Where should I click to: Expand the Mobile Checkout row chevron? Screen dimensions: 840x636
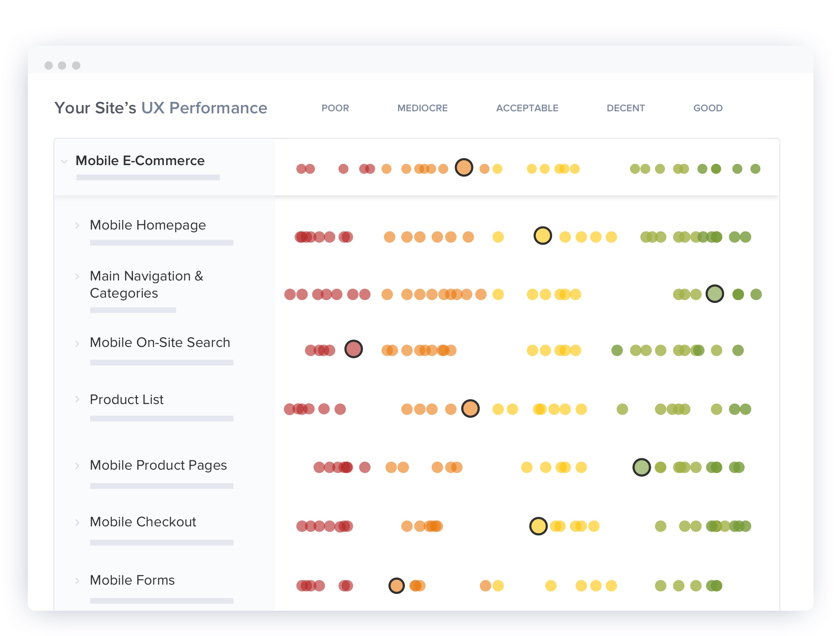point(77,522)
